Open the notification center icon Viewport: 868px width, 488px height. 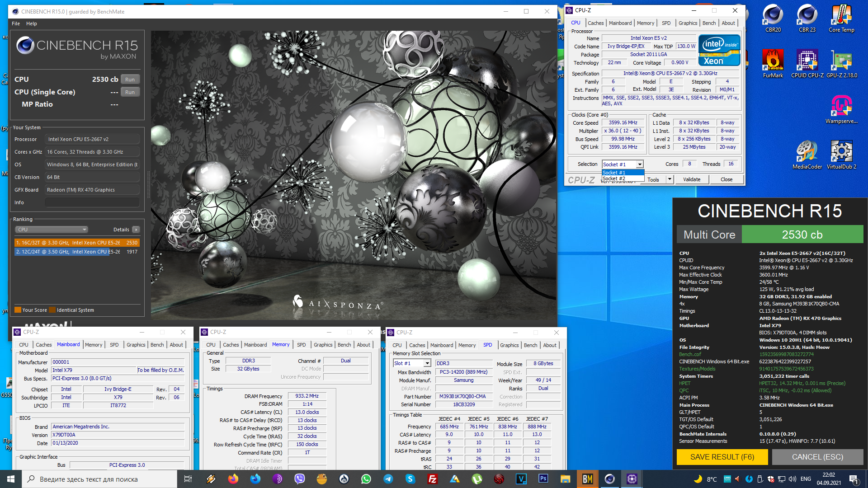(x=854, y=479)
